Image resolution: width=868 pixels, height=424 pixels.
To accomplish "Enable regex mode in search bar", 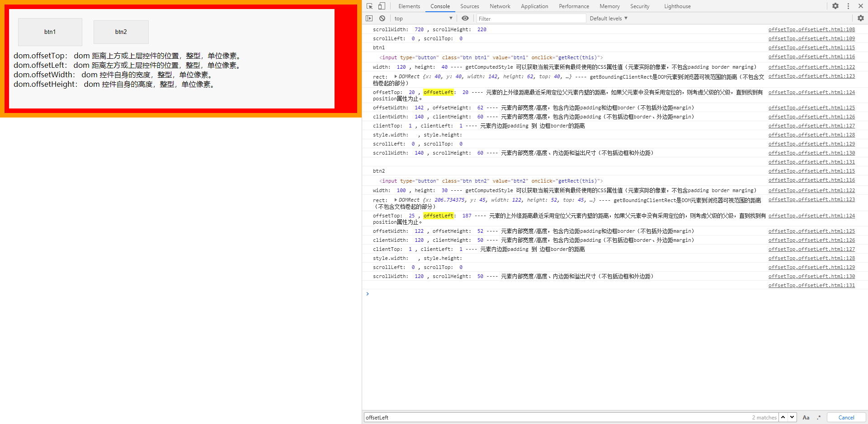I will 818,417.
